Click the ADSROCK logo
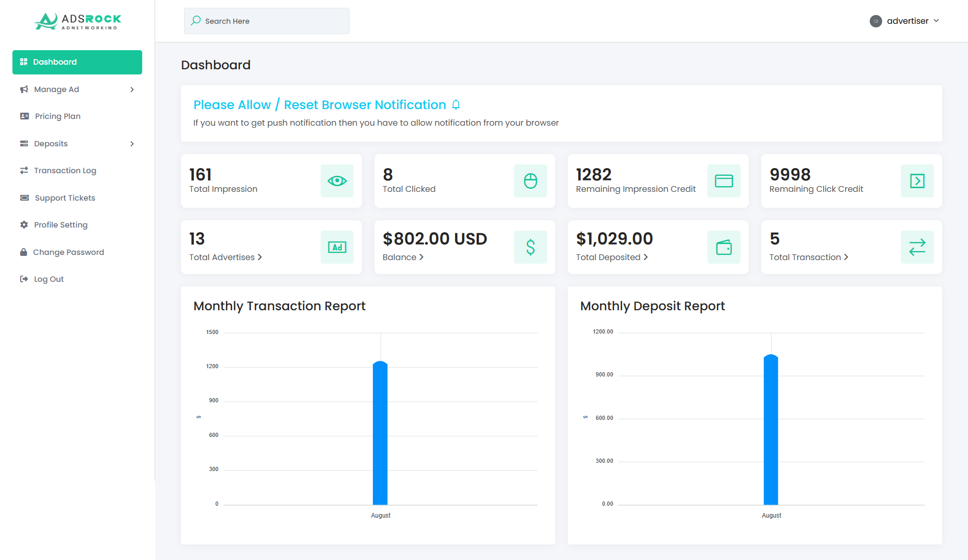Screen dimensions: 968x560 [x=77, y=21]
